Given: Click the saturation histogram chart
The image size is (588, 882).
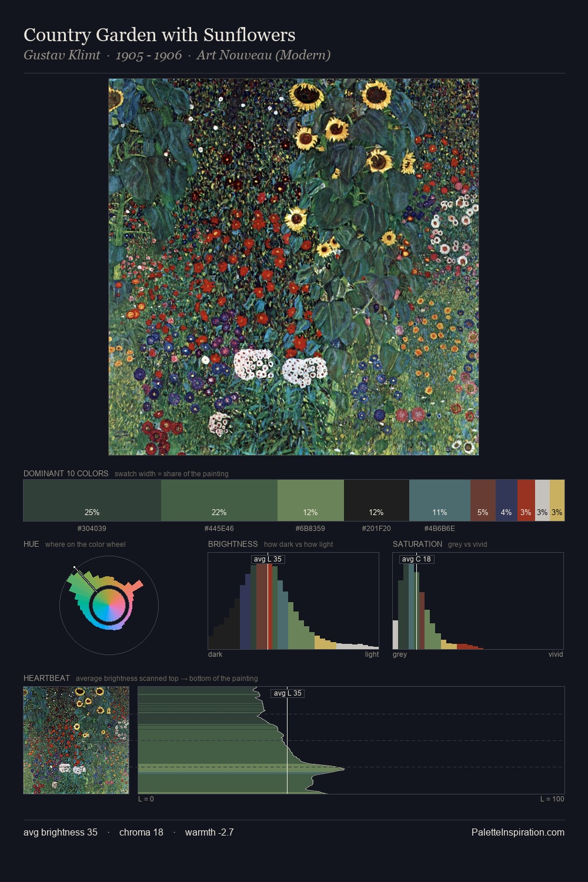Looking at the screenshot, I should pyautogui.click(x=478, y=601).
